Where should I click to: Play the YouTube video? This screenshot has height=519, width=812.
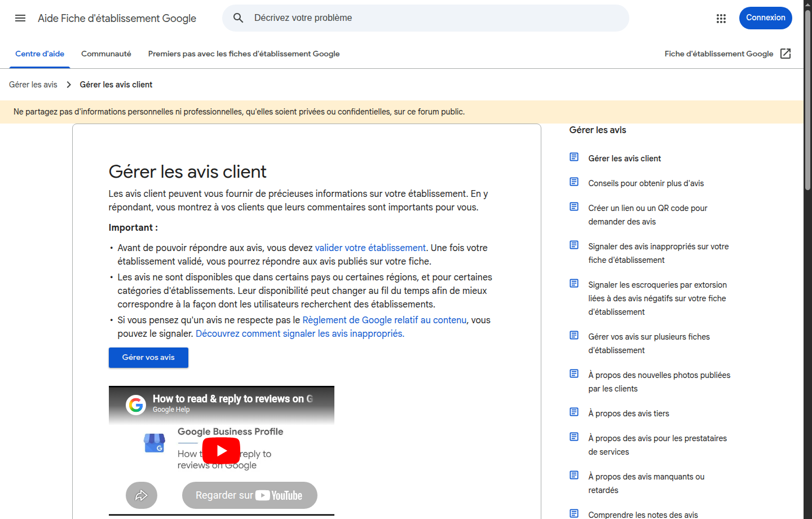pyautogui.click(x=221, y=450)
